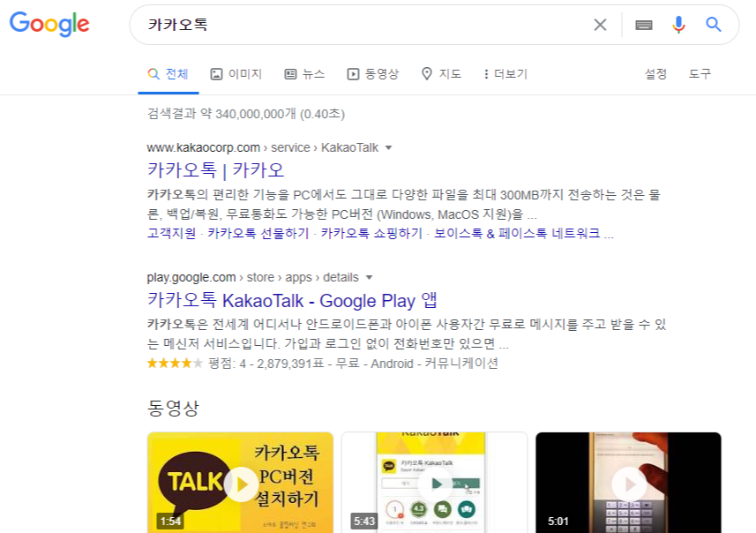Select the 전체 tab

tap(168, 74)
